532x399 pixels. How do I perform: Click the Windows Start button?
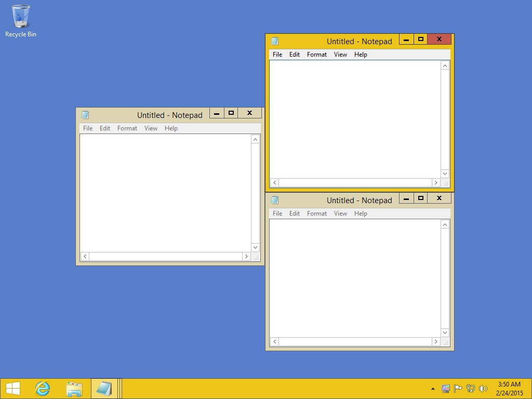(13, 389)
